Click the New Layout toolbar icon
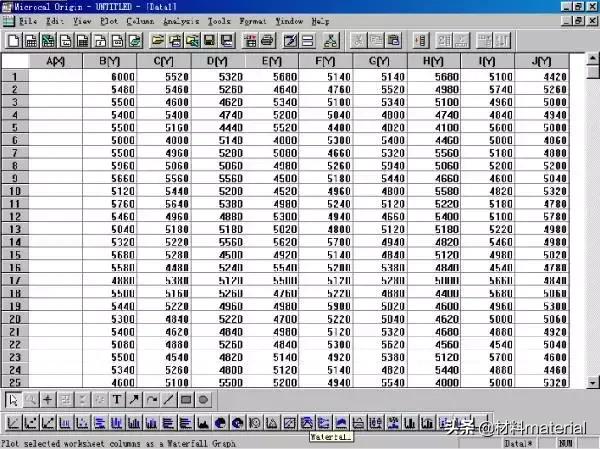 (117, 41)
